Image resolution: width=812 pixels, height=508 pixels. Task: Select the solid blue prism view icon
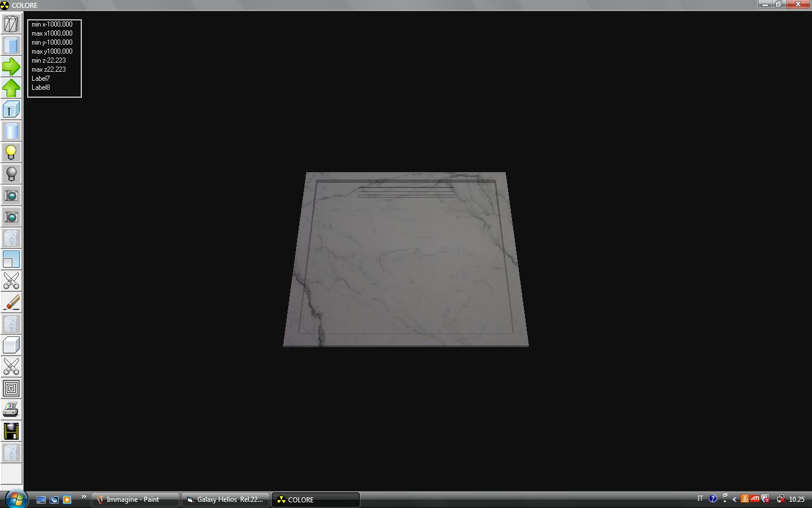[x=11, y=45]
